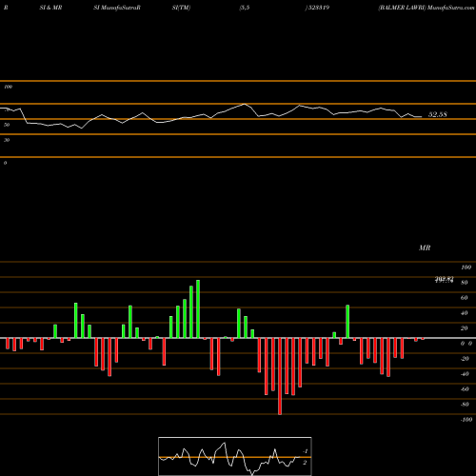Click the 523319 stock code text
476x476 pixels.
point(318,8)
